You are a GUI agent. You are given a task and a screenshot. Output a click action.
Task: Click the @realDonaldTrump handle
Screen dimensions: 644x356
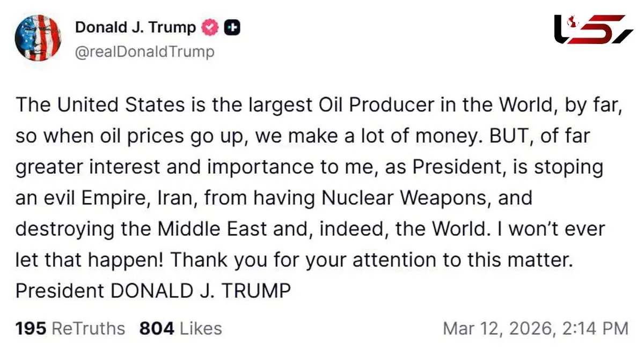point(144,51)
